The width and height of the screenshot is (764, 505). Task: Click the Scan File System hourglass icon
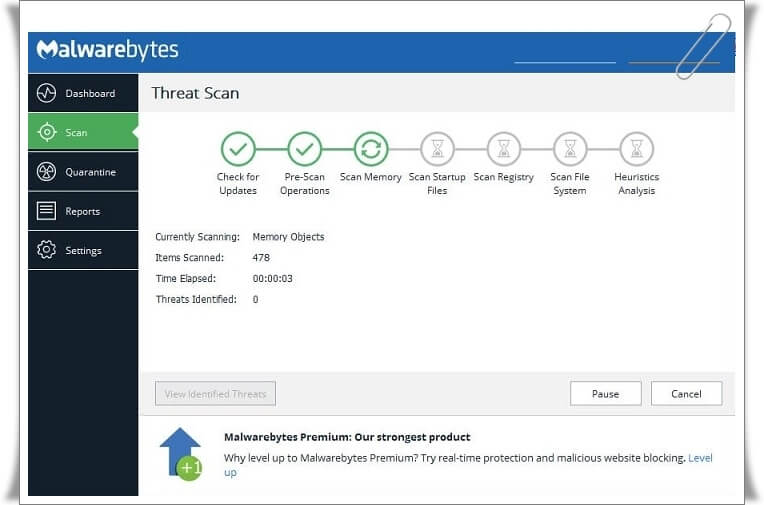[570, 149]
